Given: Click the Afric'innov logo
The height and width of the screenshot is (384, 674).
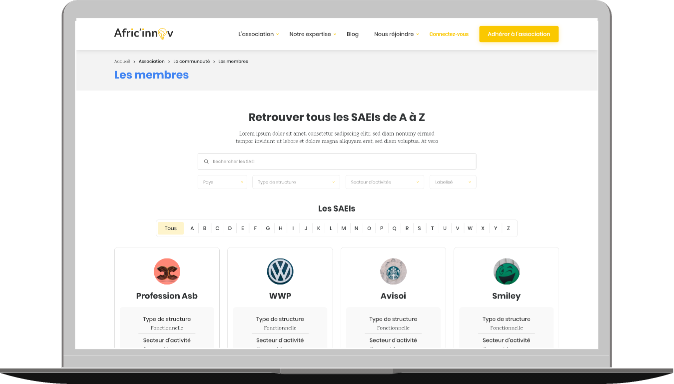Looking at the screenshot, I should [x=144, y=34].
